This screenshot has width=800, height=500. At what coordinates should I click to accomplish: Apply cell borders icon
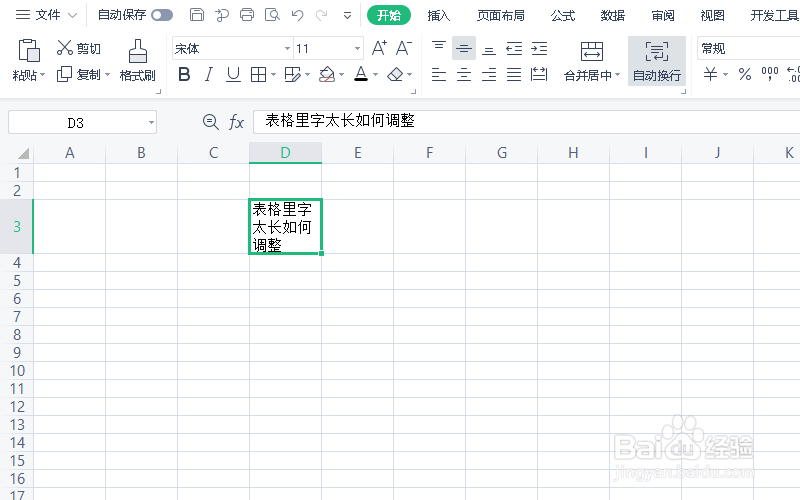click(x=258, y=74)
